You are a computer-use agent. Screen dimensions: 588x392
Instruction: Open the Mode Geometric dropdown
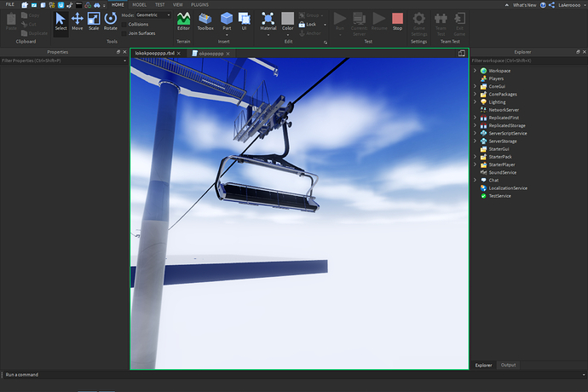[x=153, y=15]
